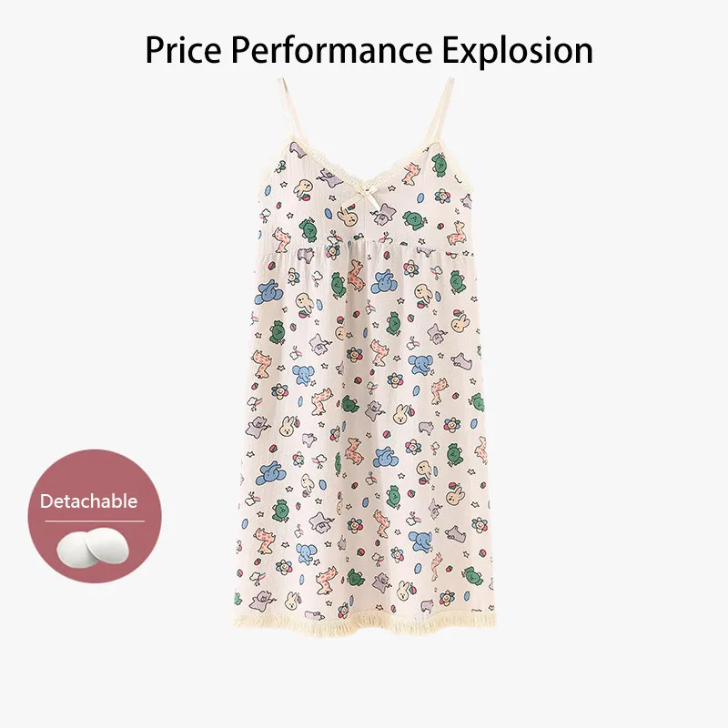Click the pink circular Detachable badge
This screenshot has height=728, width=728.
click(95, 516)
